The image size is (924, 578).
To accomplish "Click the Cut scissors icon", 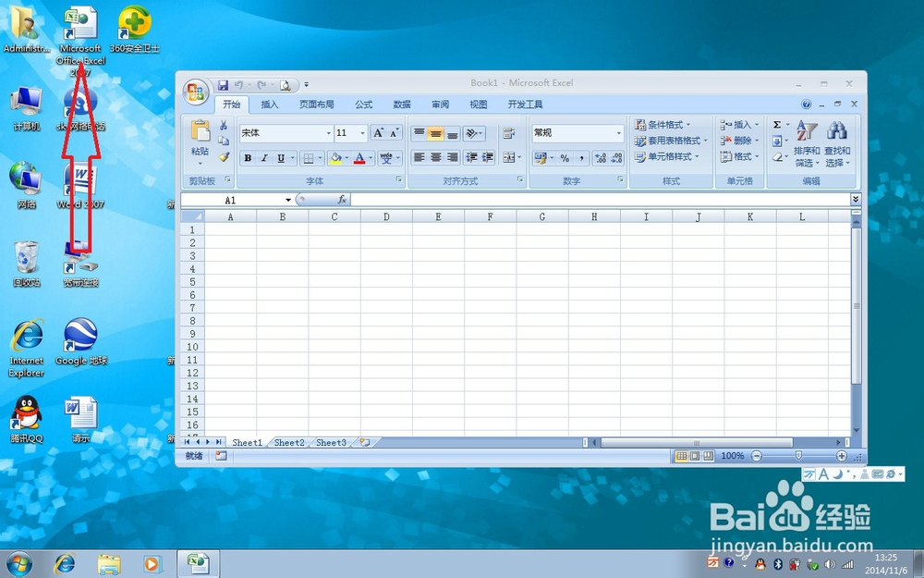I will point(224,125).
